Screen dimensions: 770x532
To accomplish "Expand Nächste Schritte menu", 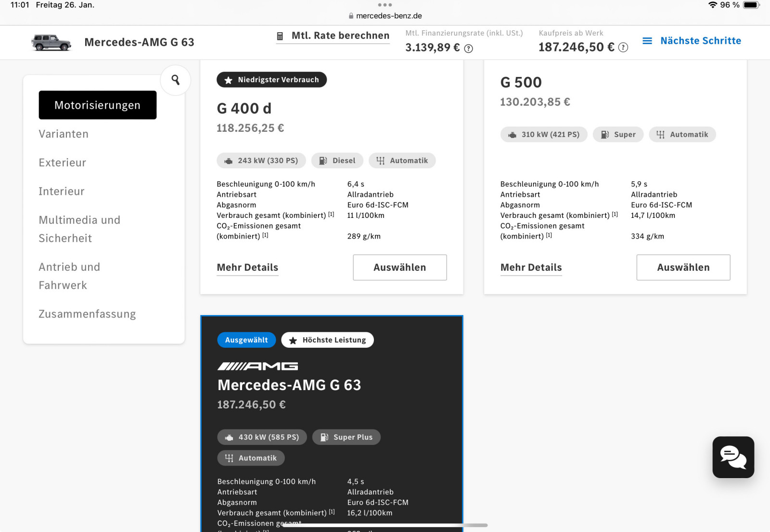I will 700,41.
